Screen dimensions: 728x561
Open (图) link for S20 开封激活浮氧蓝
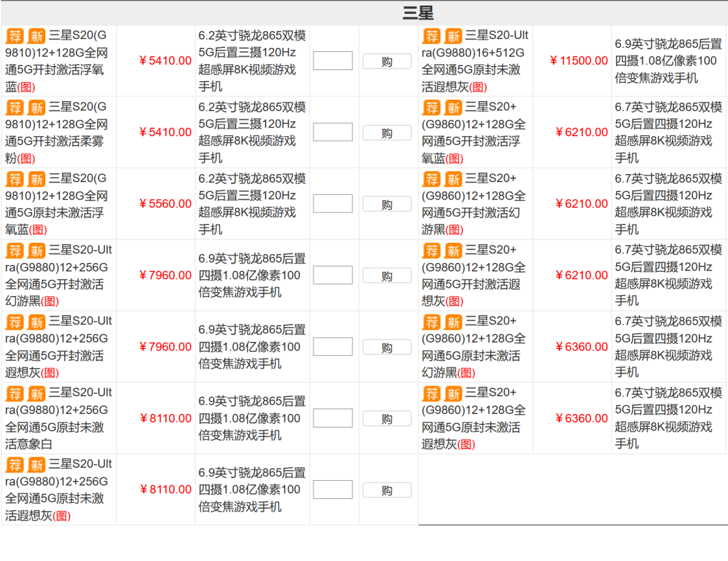[26, 87]
